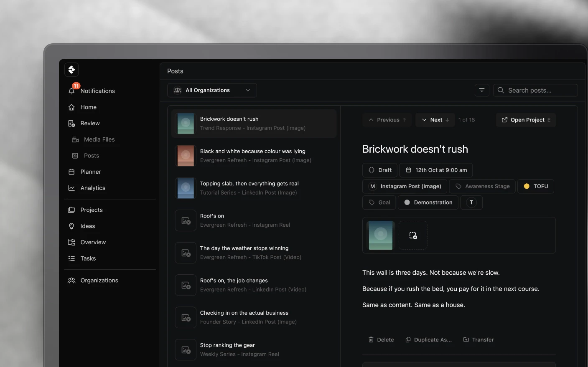The height and width of the screenshot is (367, 588).
Task: Select 'The day the weather stops winning'
Action: tap(254, 253)
